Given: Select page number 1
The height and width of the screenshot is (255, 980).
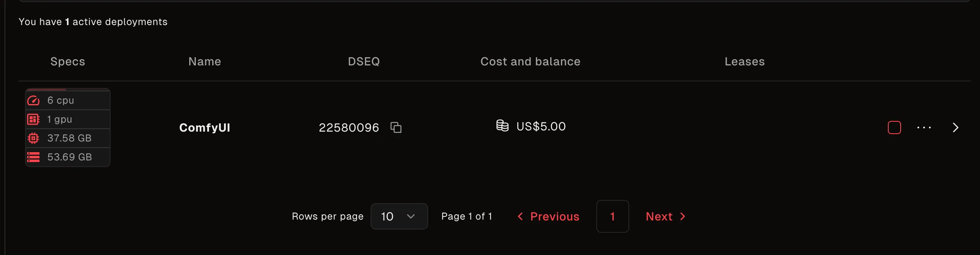Looking at the screenshot, I should 612,216.
